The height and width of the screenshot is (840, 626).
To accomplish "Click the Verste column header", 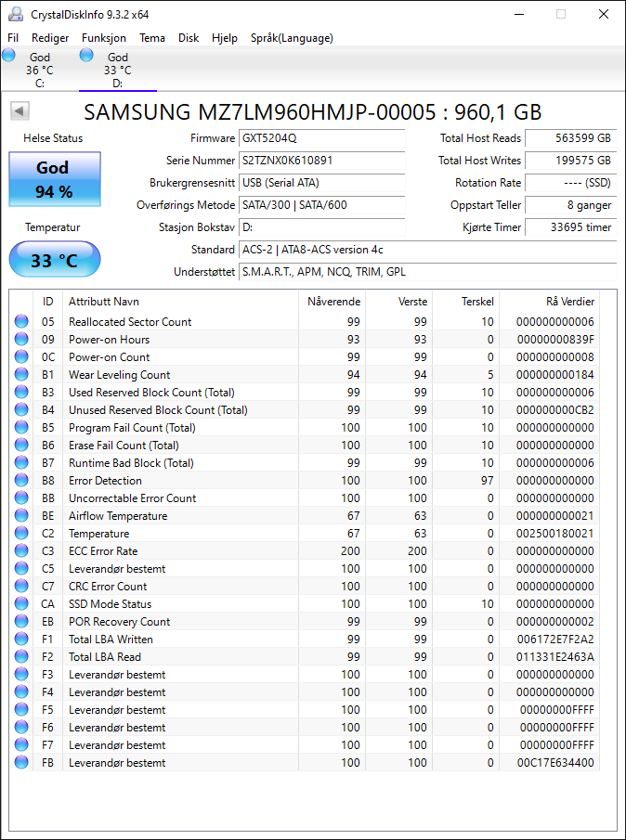I will click(398, 302).
